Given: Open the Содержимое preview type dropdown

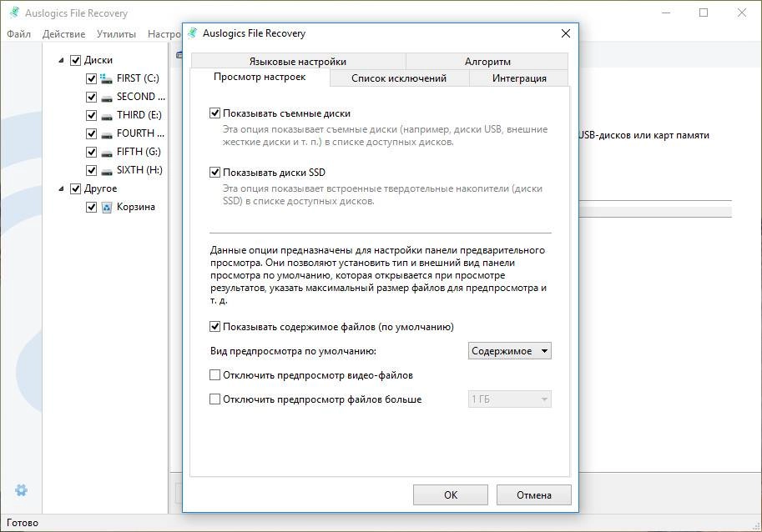Looking at the screenshot, I should (509, 351).
